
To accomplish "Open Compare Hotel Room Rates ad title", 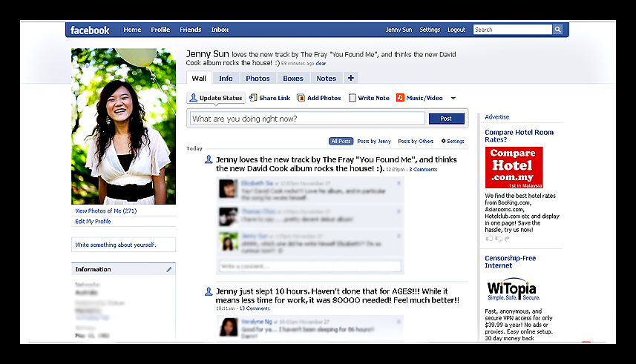I will [x=519, y=136].
